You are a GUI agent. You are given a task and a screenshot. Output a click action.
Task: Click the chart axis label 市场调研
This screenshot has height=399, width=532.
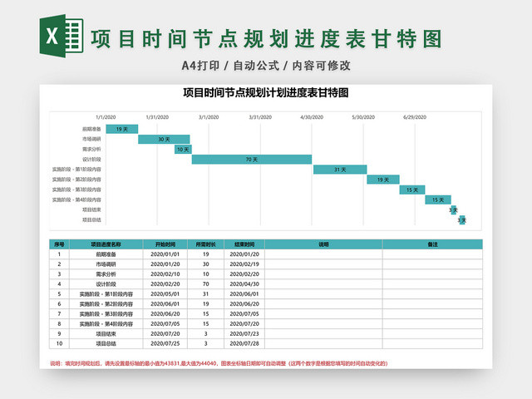click(x=91, y=139)
